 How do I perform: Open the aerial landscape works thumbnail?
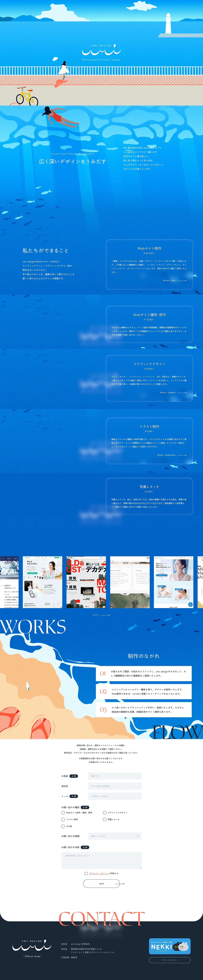pos(130,582)
